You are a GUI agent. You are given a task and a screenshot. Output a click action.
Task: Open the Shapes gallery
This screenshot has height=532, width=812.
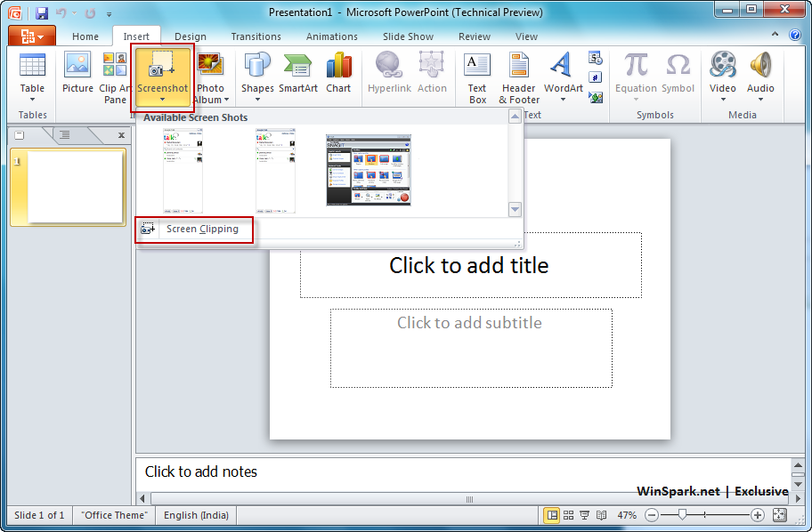tap(257, 77)
